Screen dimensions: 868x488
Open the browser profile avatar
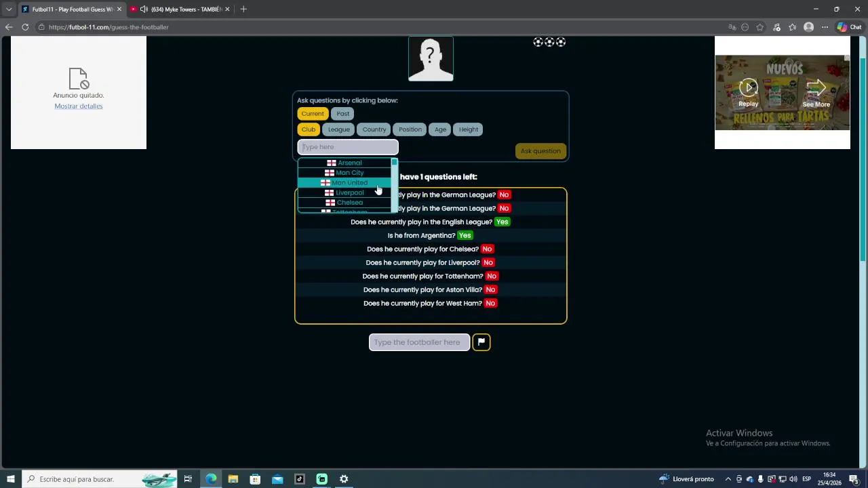point(808,27)
